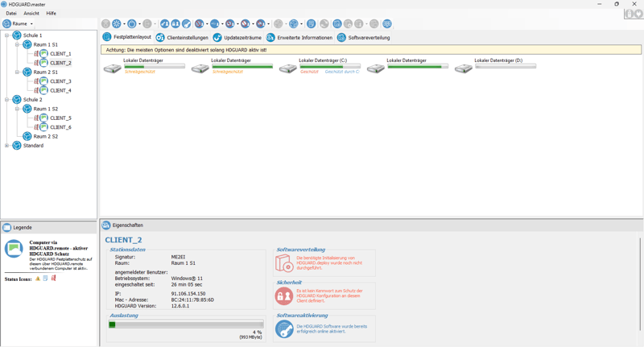
Task: Collapse the Schule 2 tree node
Action: point(6,99)
